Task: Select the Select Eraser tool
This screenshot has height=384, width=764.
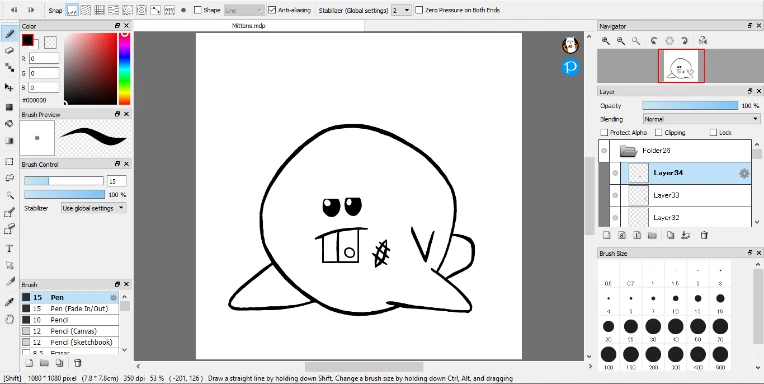Action: point(9,229)
